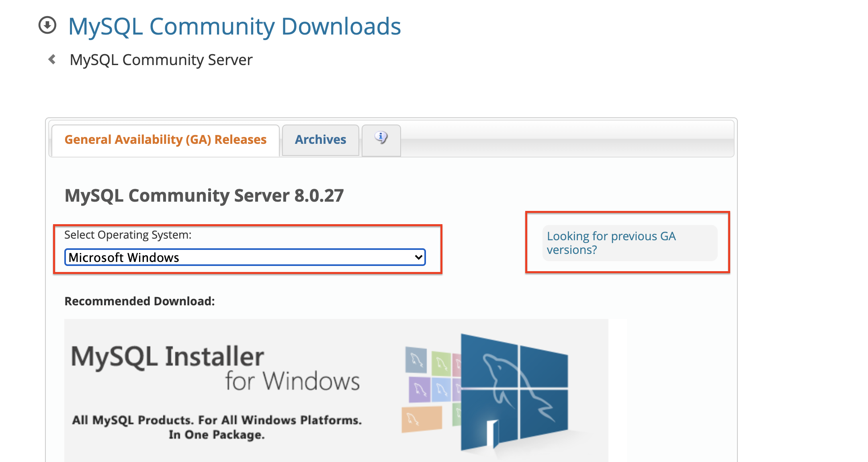Click Looking for previous GA versions link
868x462 pixels.
[611, 243]
